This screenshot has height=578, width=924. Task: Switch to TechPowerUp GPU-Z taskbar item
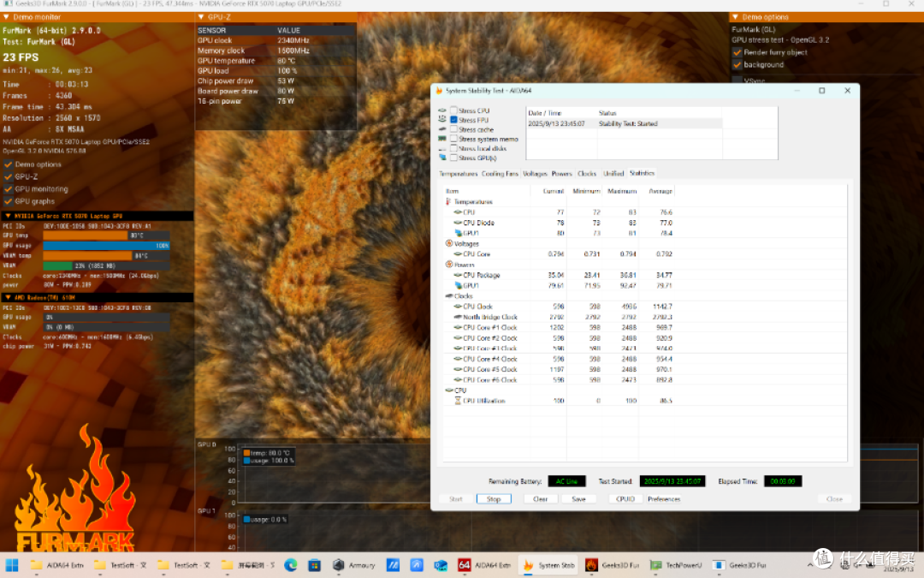pyautogui.click(x=675, y=565)
